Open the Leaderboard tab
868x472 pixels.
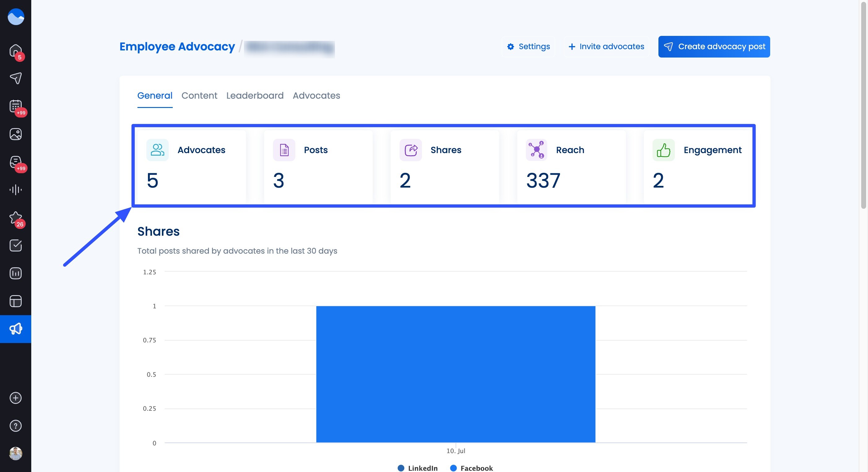255,96
